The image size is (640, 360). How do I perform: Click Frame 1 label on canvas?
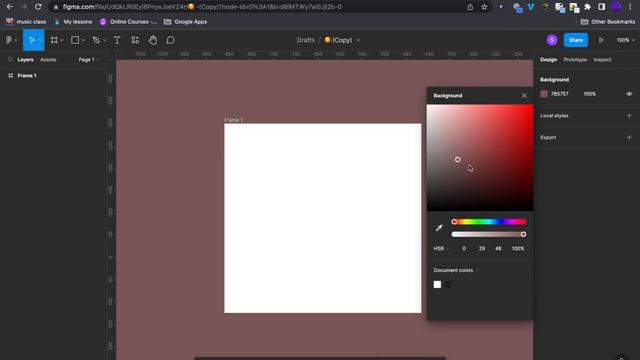233,120
